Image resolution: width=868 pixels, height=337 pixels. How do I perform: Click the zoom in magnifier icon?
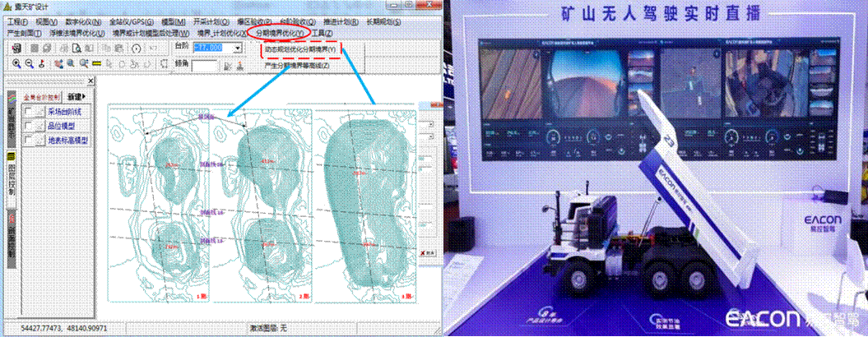[15, 63]
